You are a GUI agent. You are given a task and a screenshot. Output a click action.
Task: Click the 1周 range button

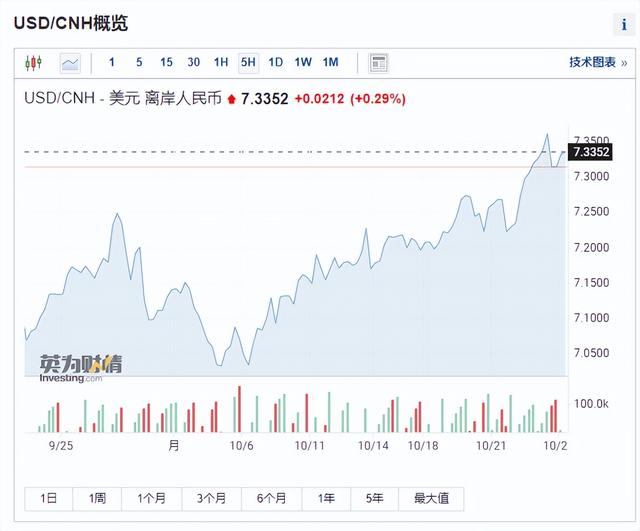[97, 498]
